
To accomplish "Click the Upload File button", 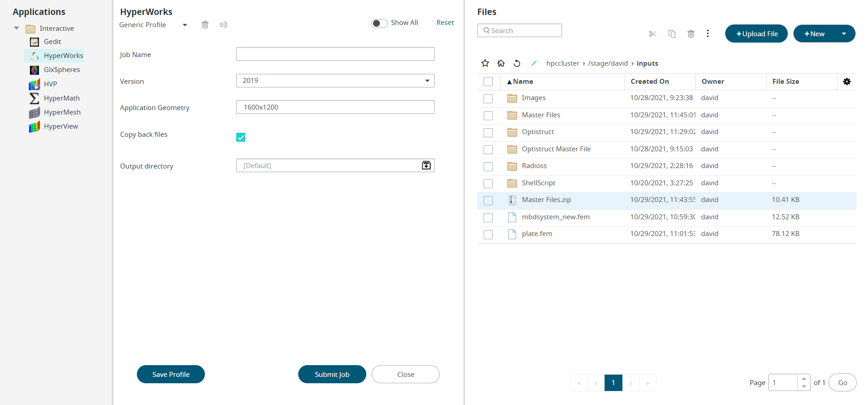I will click(756, 34).
